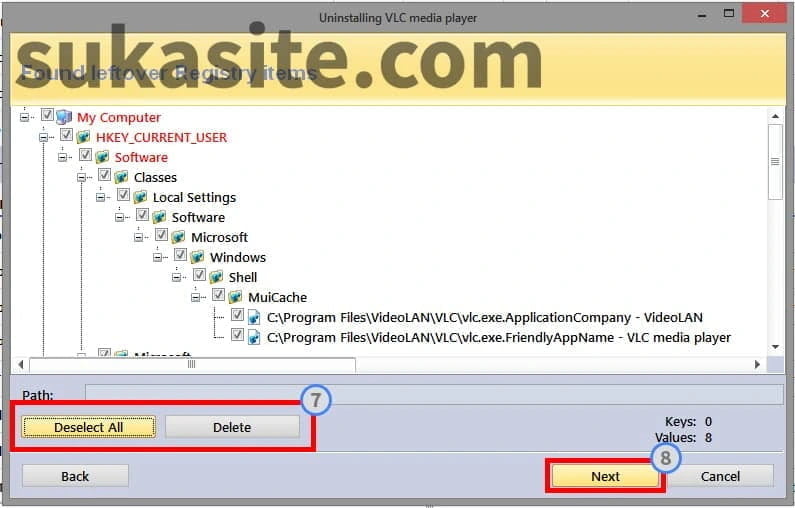Select the Microsoft label under Software
The width and height of the screenshot is (795, 508).
click(x=219, y=237)
